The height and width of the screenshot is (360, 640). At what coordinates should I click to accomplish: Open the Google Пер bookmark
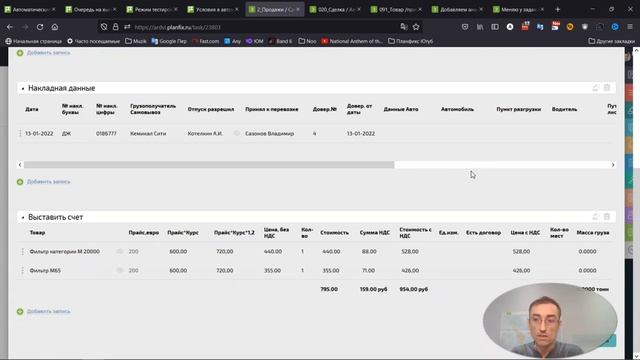pyautogui.click(x=169, y=41)
